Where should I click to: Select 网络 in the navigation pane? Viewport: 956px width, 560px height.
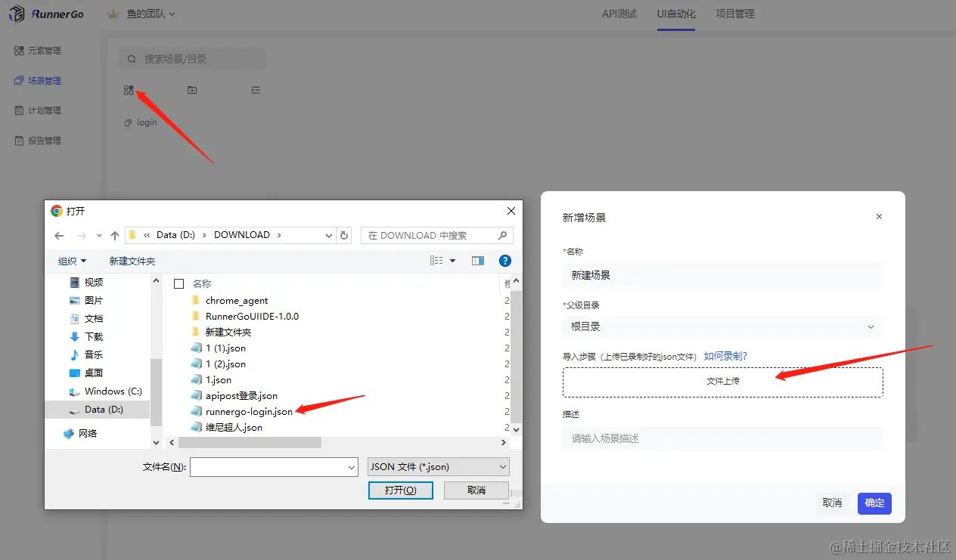click(x=81, y=433)
